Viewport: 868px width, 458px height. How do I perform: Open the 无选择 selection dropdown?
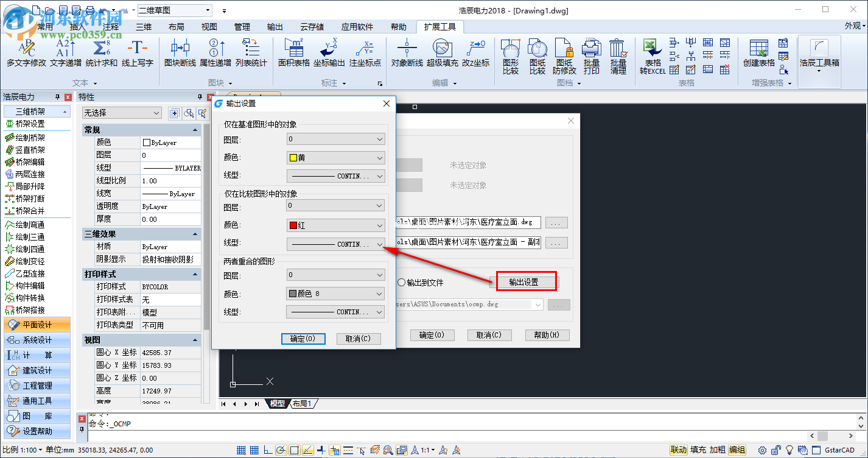tap(122, 113)
